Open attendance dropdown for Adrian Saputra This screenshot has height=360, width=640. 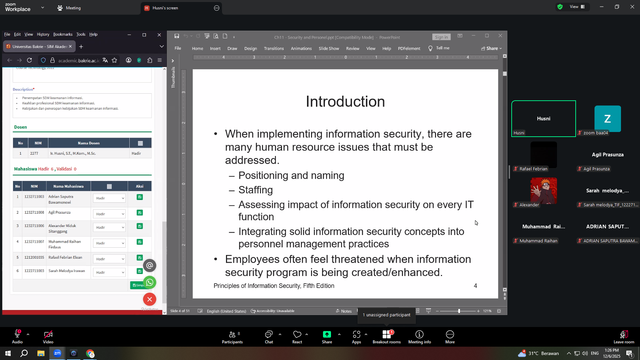[x=109, y=198]
